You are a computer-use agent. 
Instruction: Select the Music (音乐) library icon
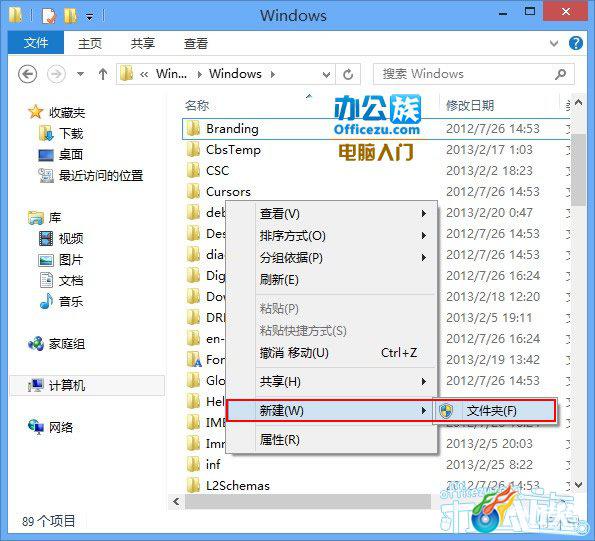[46, 301]
